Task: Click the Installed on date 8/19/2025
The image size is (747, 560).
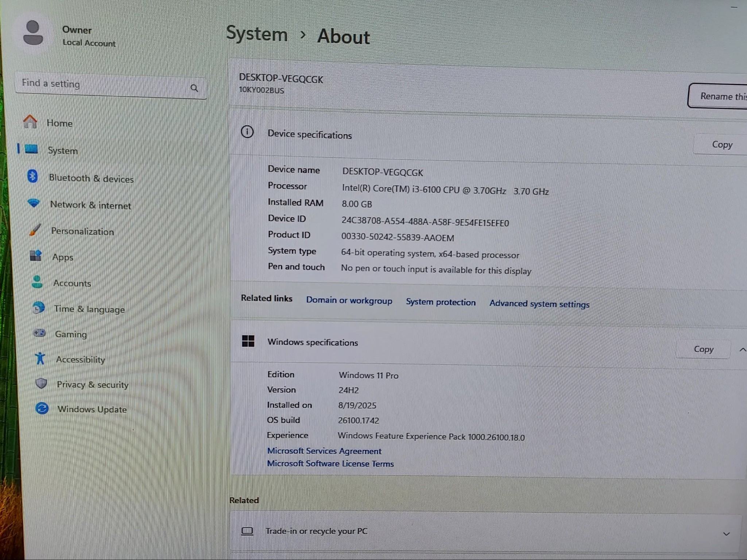Action: coord(357,405)
